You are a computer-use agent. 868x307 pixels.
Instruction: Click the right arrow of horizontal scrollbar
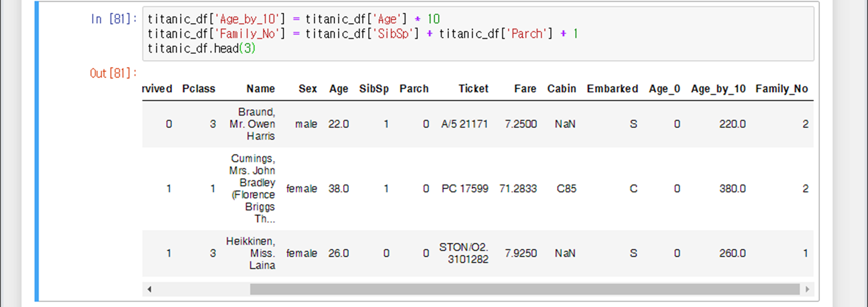click(807, 289)
